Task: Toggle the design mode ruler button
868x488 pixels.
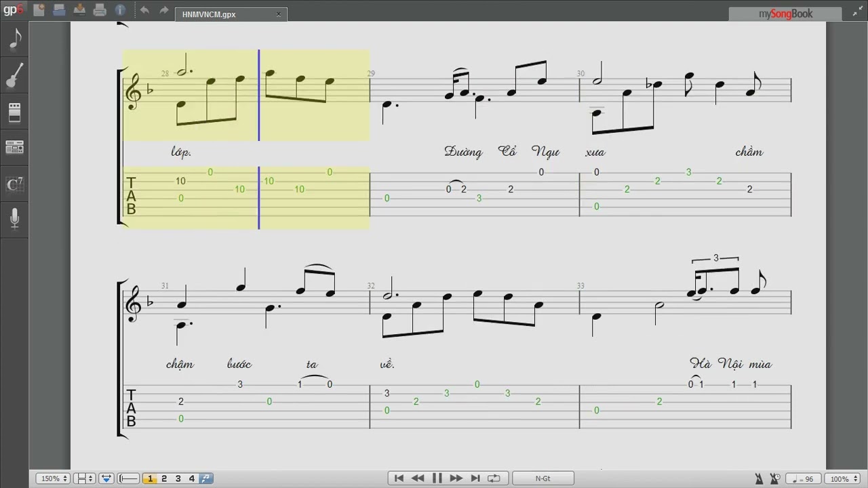Action: click(x=129, y=479)
